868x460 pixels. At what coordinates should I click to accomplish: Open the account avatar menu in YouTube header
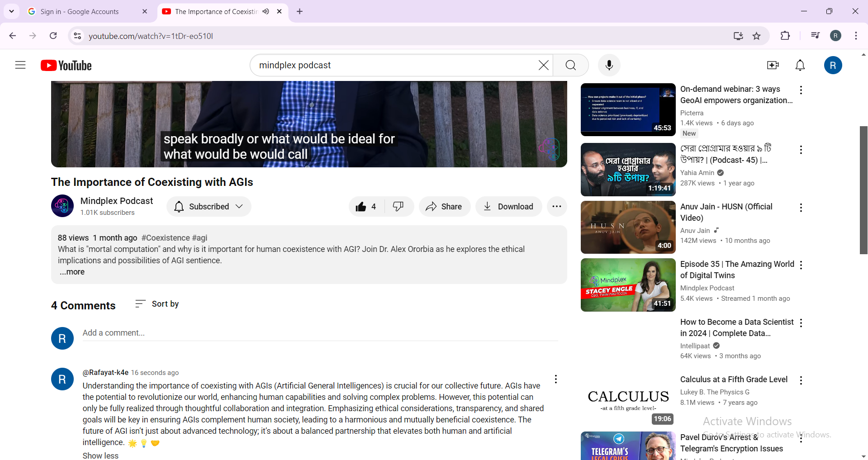(x=833, y=65)
